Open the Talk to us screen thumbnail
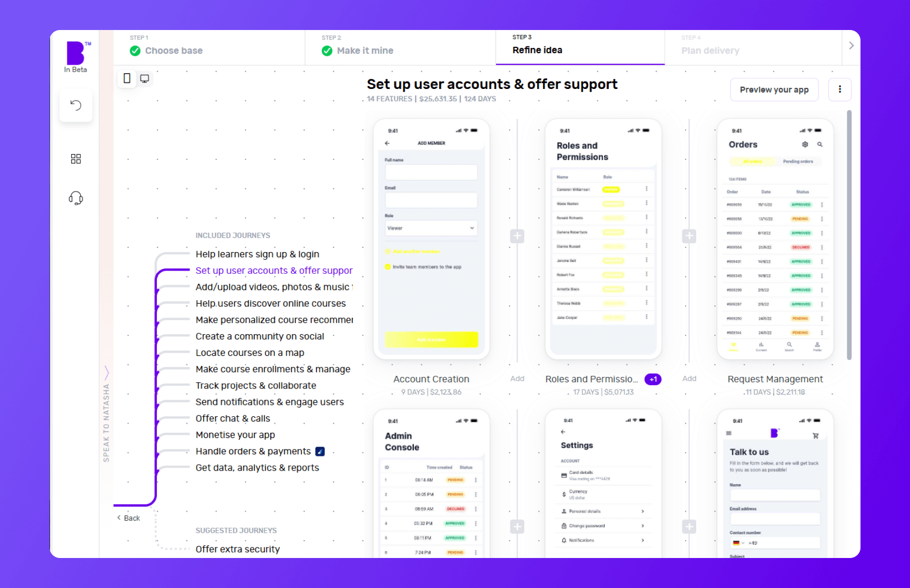Screen dimensions: 910x588 (x=775, y=483)
